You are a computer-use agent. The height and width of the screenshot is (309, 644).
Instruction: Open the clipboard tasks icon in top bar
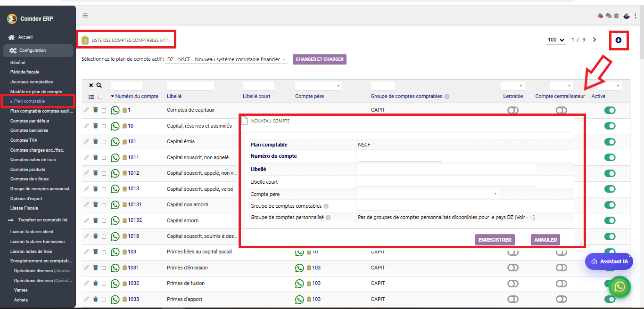click(617, 16)
